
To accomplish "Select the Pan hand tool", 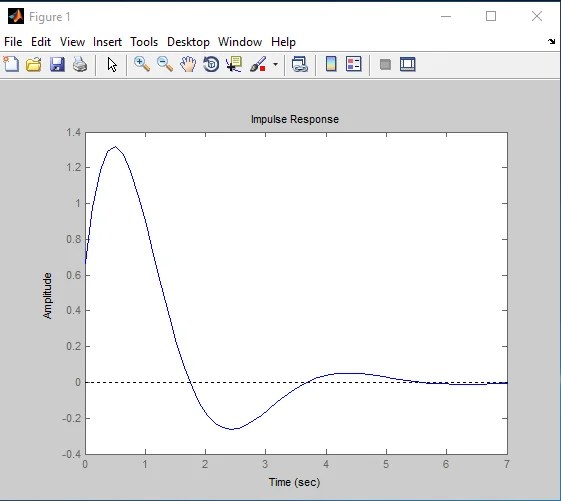I will tap(188, 65).
